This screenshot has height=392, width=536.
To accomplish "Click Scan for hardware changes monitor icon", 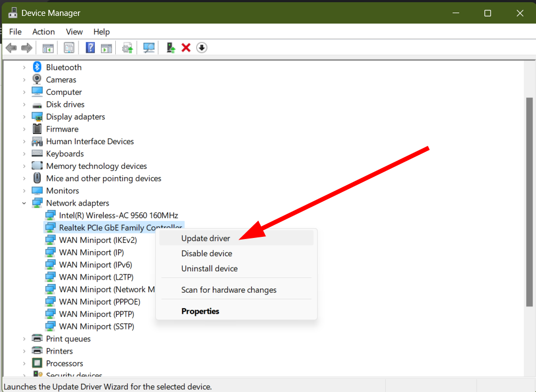I will [149, 48].
